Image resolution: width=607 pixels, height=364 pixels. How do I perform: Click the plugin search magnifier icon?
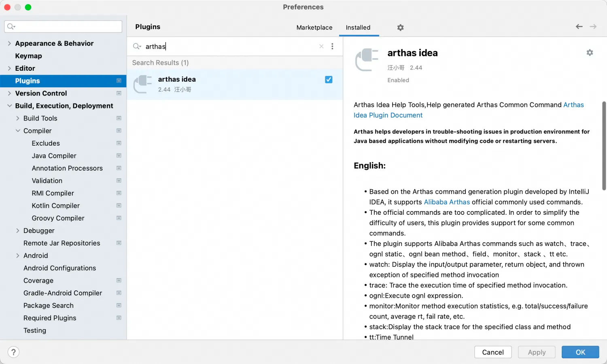137,47
